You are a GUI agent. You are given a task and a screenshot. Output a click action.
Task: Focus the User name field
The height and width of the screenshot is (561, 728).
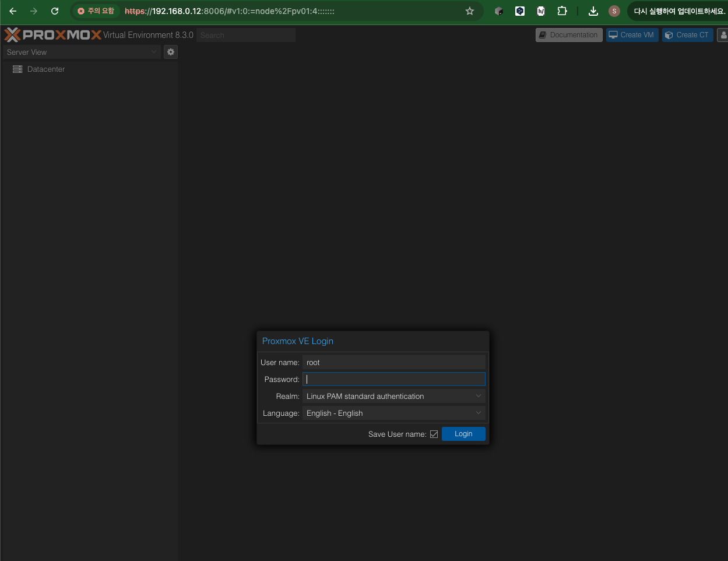pos(394,362)
